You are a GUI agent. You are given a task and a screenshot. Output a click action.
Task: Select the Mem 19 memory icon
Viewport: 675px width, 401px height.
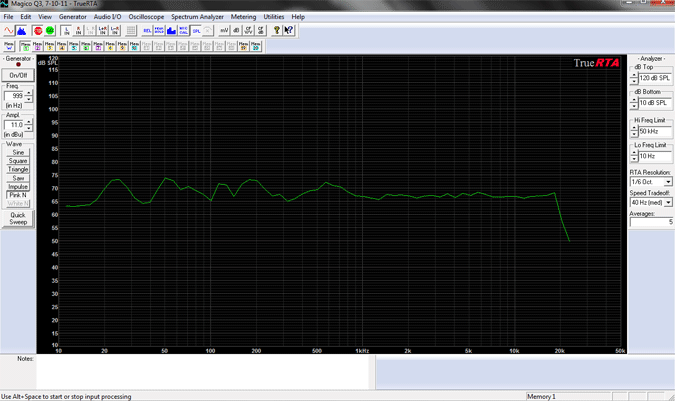pyautogui.click(x=244, y=46)
